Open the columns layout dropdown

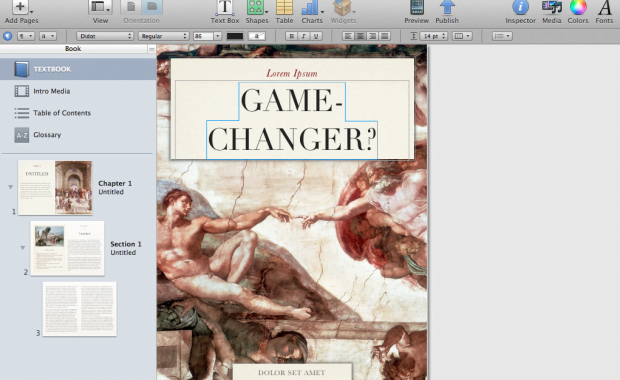point(462,36)
